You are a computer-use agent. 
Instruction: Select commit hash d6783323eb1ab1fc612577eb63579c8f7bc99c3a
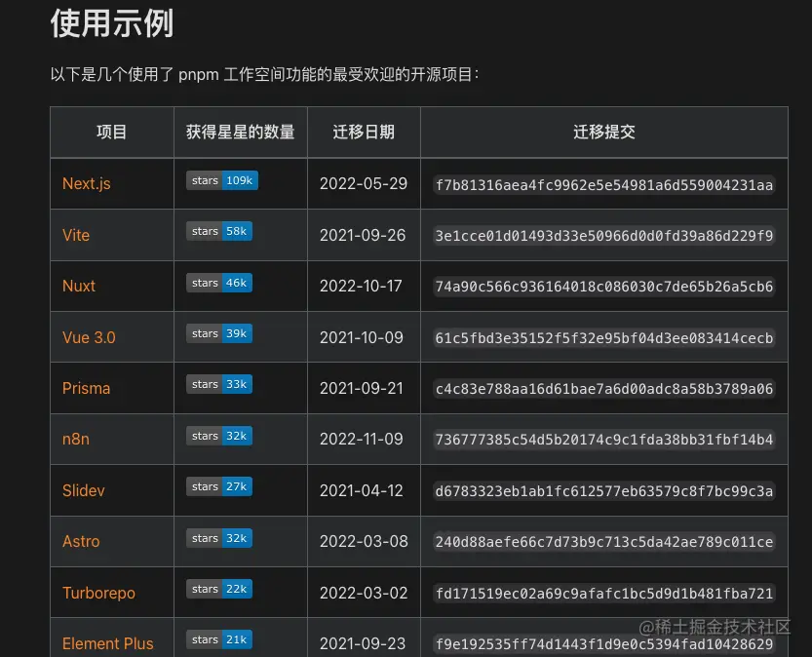coord(603,491)
